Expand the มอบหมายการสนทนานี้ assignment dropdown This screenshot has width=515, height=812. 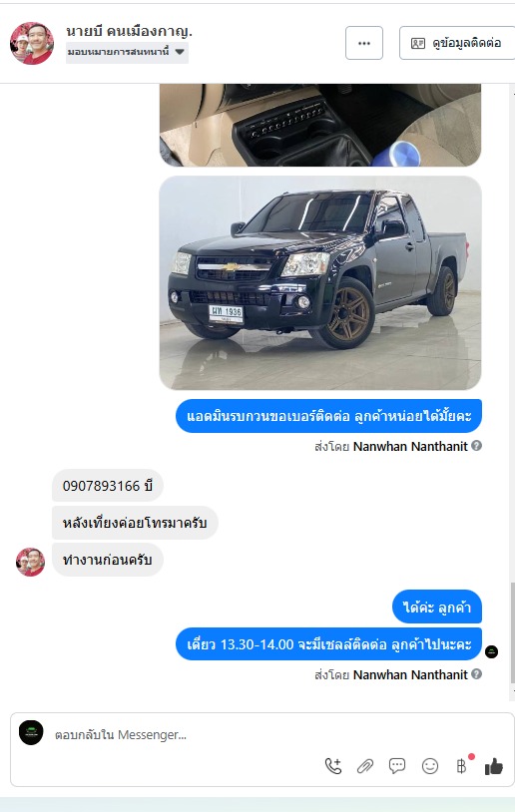click(x=127, y=52)
